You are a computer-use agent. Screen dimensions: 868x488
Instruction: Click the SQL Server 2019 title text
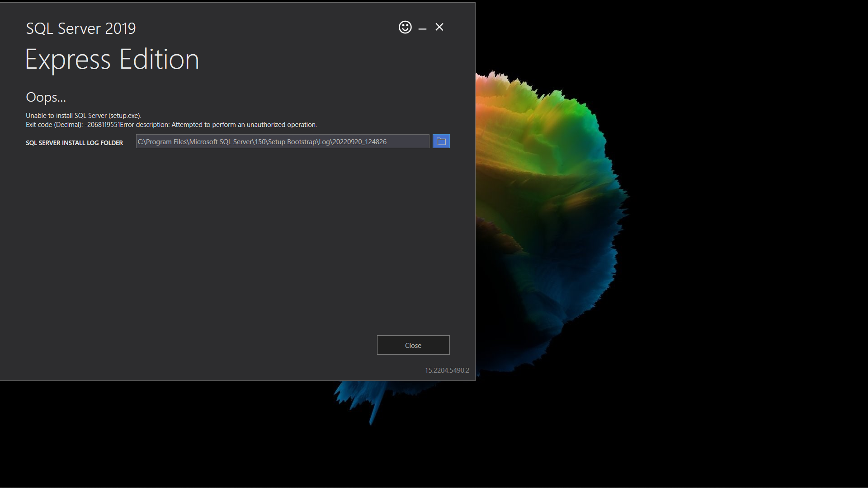pyautogui.click(x=80, y=28)
